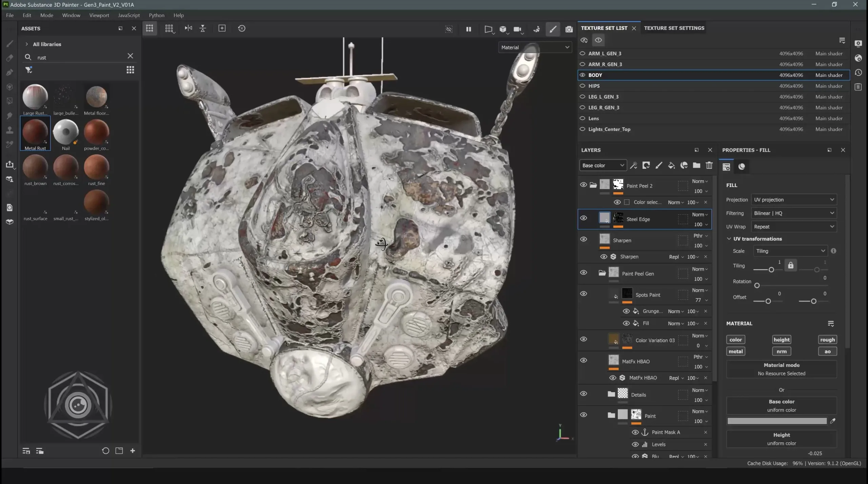Open asset filter funnel icon

[28, 70]
